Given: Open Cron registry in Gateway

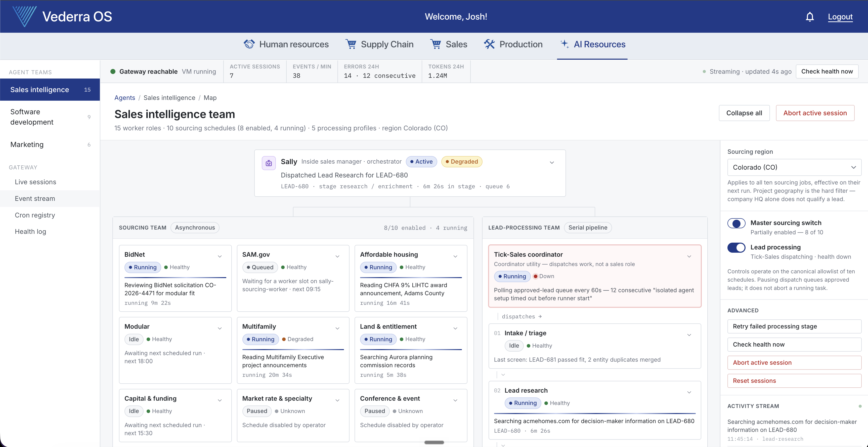Looking at the screenshot, I should click(50, 215).
